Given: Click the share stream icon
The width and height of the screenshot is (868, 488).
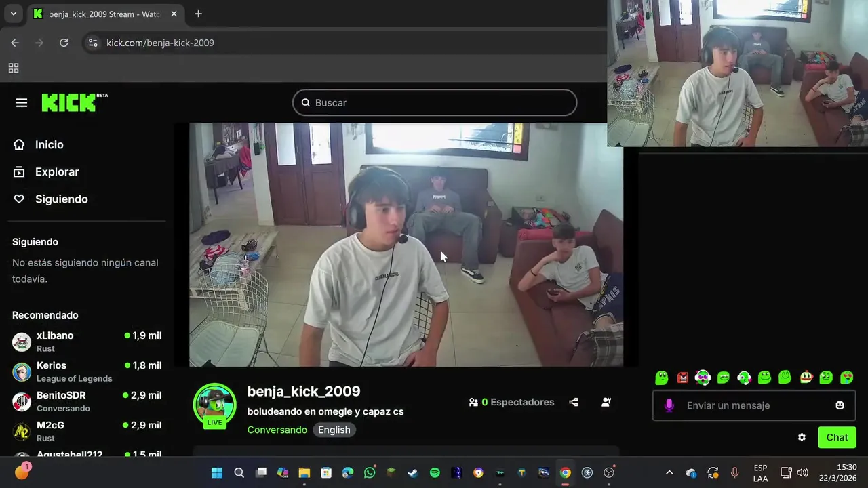Looking at the screenshot, I should pyautogui.click(x=574, y=402).
